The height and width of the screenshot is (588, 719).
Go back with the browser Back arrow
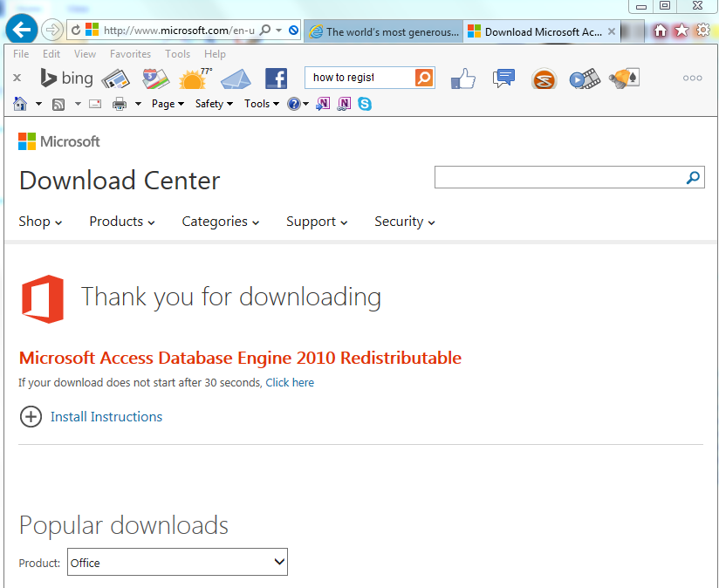point(21,30)
